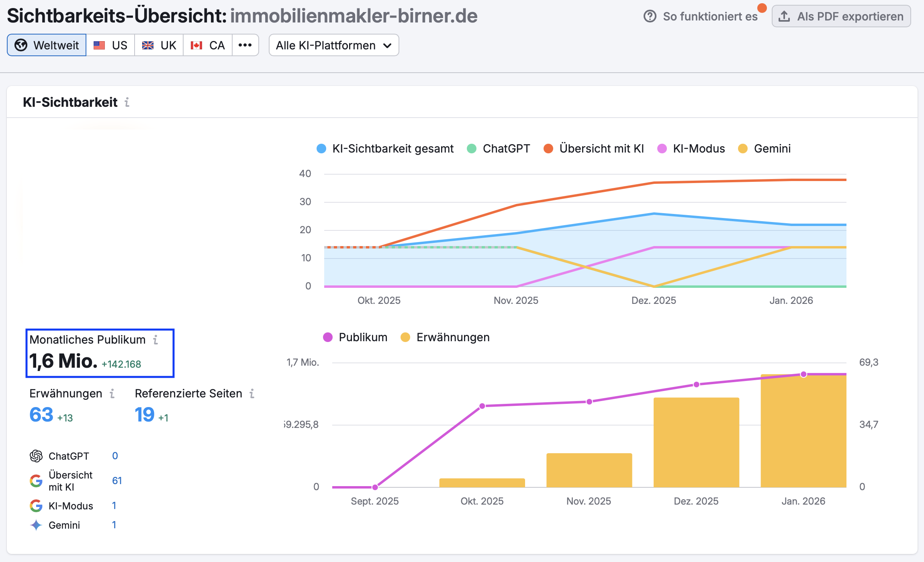This screenshot has height=562, width=924.
Task: Click the info icon beside KI-Sichtbarkeit heading
Action: [127, 102]
